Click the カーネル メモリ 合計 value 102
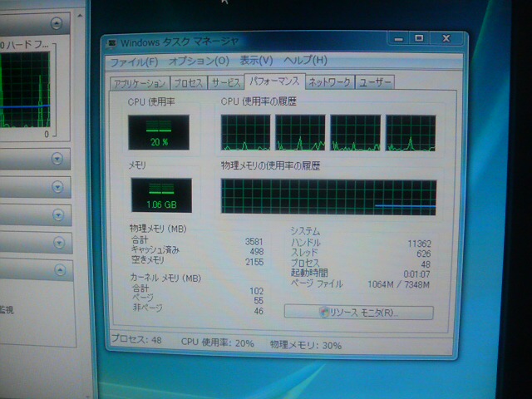The width and height of the screenshot is (532, 399). point(257,291)
